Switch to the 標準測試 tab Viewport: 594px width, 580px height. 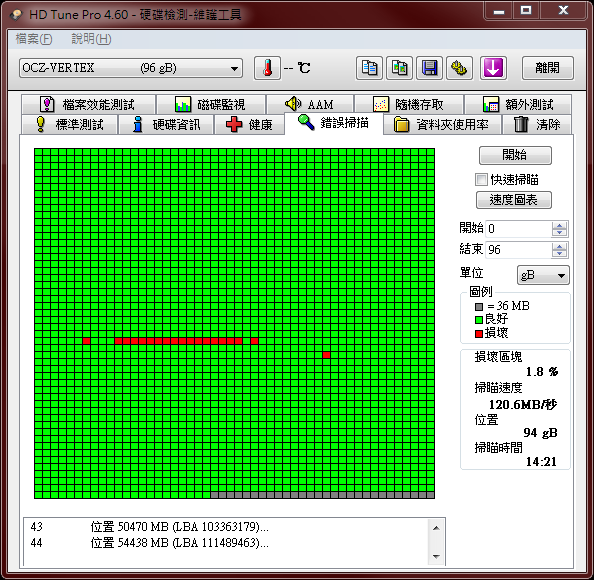point(69,124)
